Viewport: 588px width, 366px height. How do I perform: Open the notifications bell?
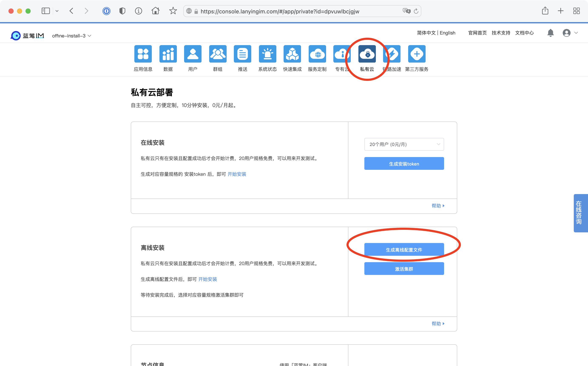[550, 33]
